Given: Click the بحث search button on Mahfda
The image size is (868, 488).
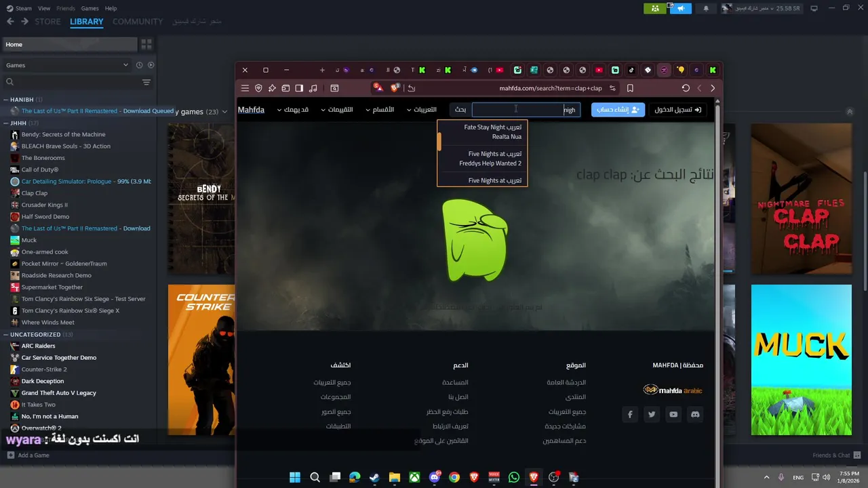Looking at the screenshot, I should 460,110.
